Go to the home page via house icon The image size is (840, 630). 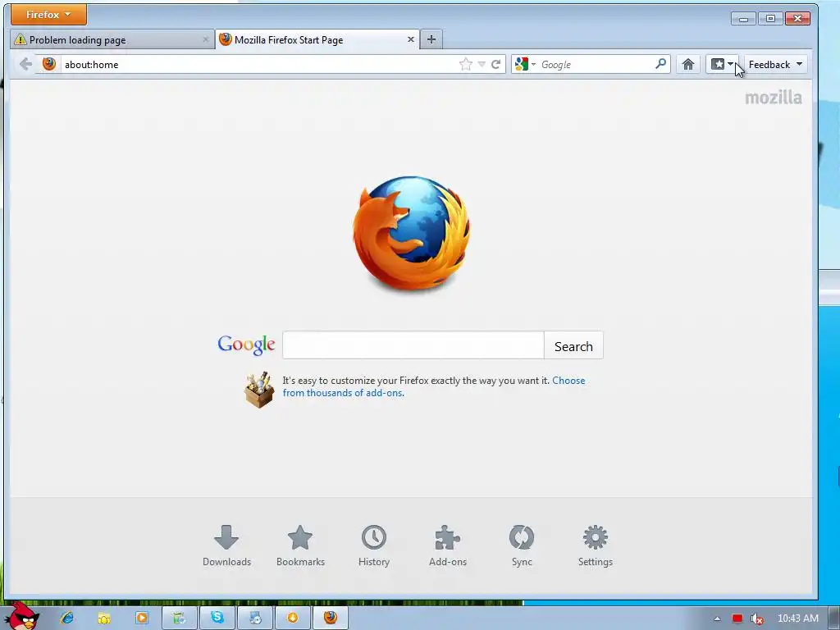click(x=688, y=65)
